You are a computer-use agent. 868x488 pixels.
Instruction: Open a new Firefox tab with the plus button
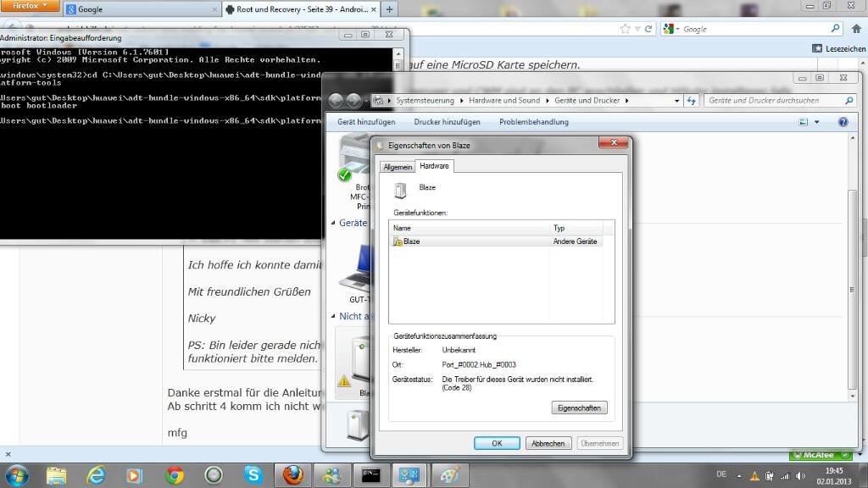pos(389,9)
